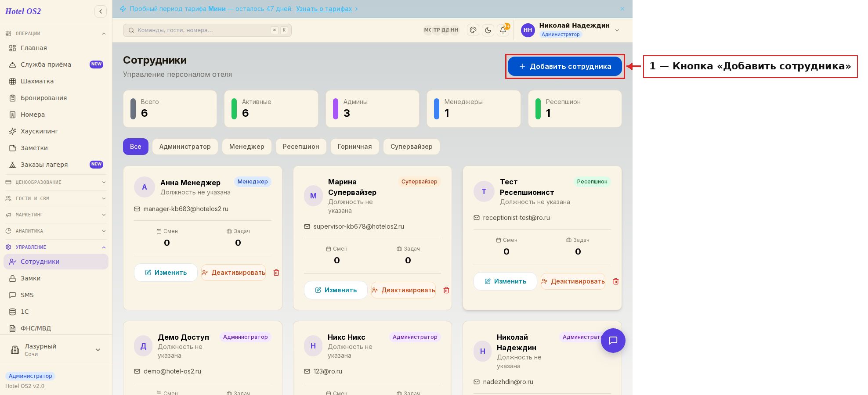The height and width of the screenshot is (395, 868).
Task: Deactivate Марина Супервайзер
Action: click(403, 290)
